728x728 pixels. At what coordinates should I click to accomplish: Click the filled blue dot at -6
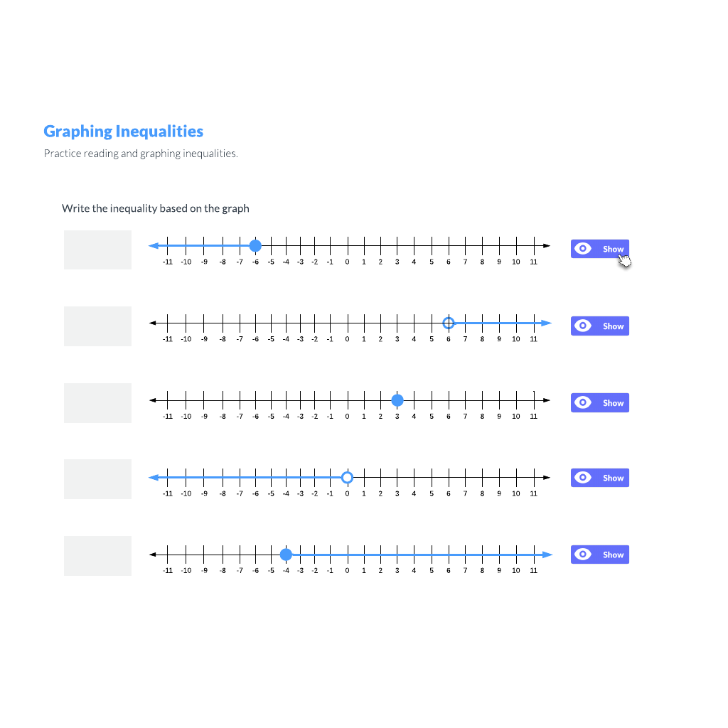(255, 245)
